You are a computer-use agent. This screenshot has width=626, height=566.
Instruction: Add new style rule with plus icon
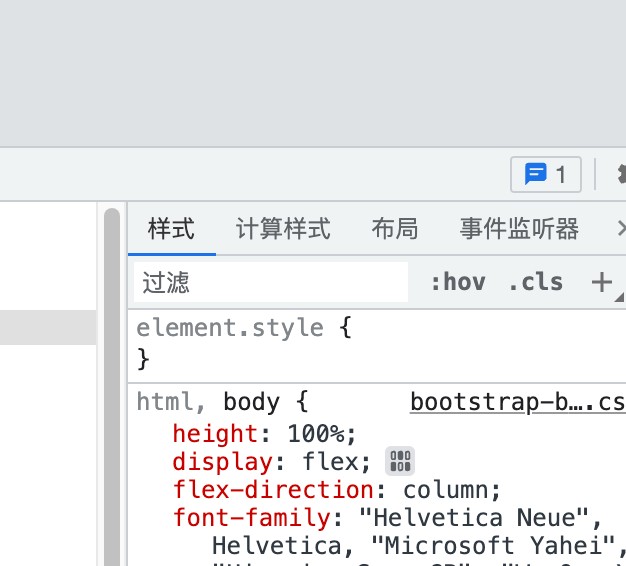(602, 282)
